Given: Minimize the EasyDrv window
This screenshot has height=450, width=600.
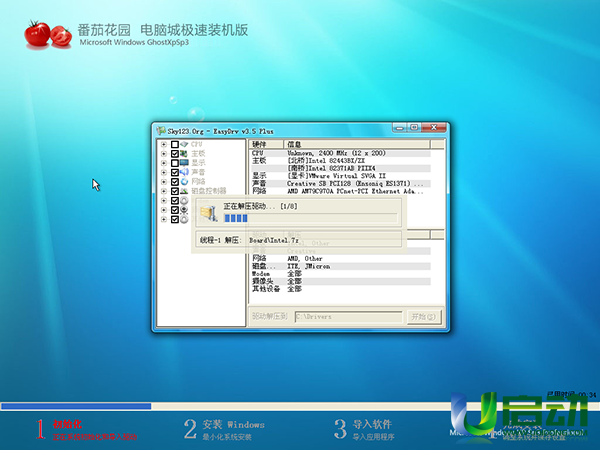Looking at the screenshot, I should click(x=399, y=127).
